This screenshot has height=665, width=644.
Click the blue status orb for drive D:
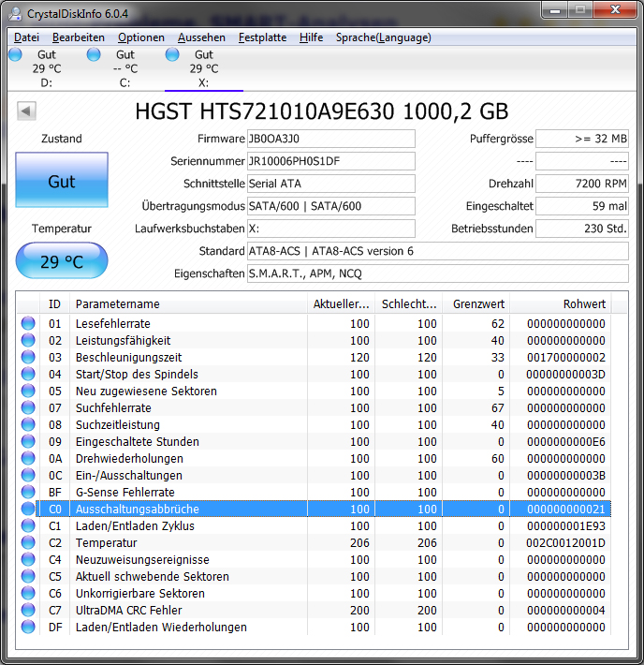[x=15, y=54]
